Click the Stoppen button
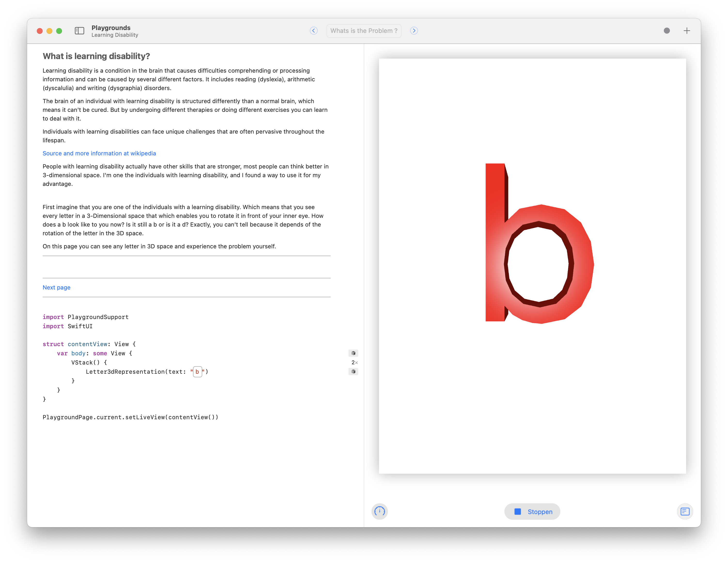This screenshot has height=563, width=728. tap(532, 512)
